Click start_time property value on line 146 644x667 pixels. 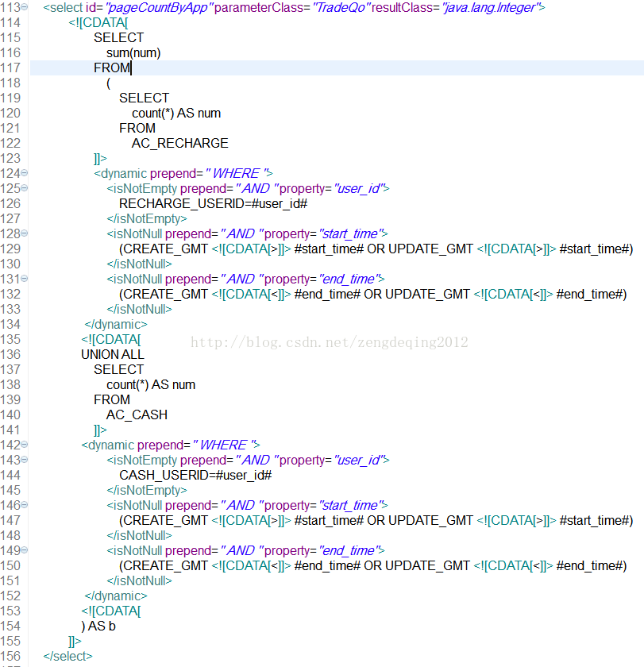tap(350, 505)
